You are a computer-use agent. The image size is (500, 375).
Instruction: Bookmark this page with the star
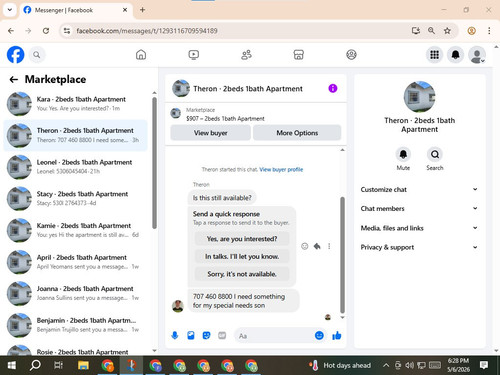(x=447, y=31)
